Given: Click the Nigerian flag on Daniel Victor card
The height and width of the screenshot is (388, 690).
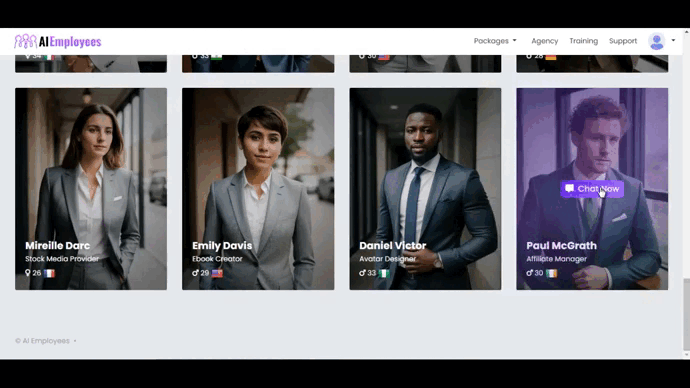Looking at the screenshot, I should (x=384, y=273).
